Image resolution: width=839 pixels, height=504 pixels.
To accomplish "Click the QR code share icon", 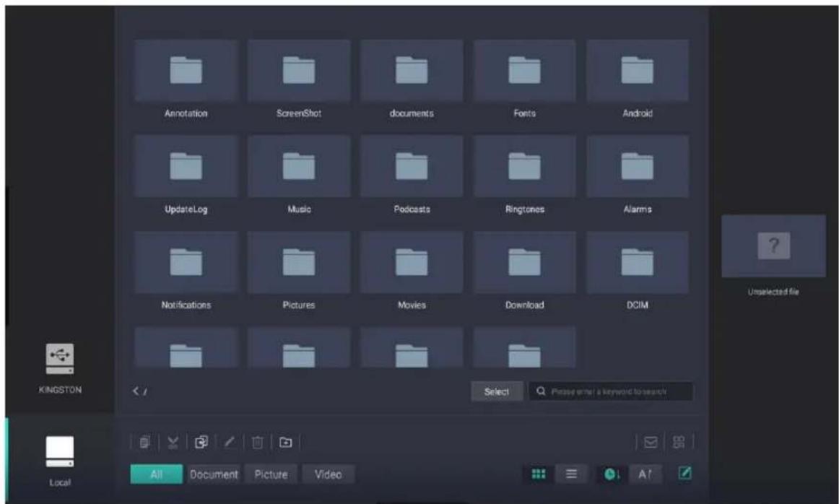I will coord(679,443).
